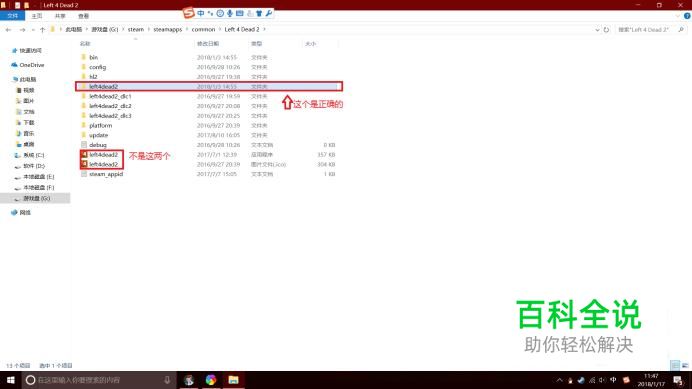The width and height of the screenshot is (692, 389).
Task: Open the recent locations dropdown arrow
Action: pyautogui.click(x=33, y=30)
